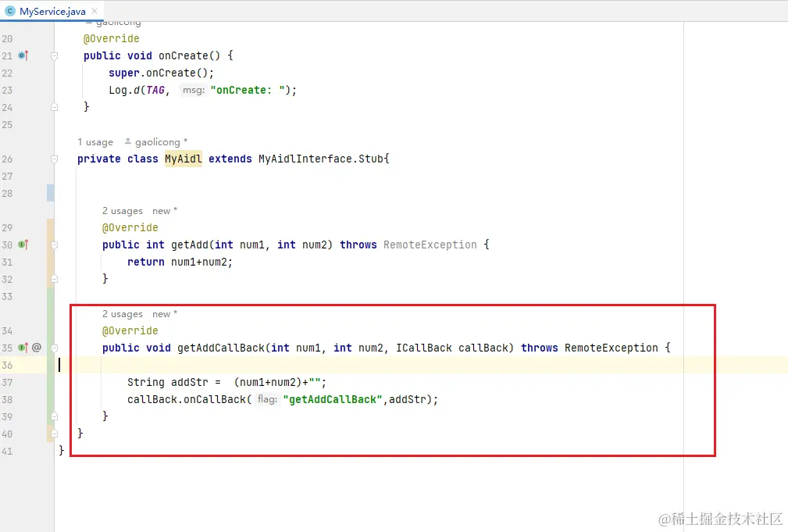This screenshot has height=532, width=788.
Task: Click the onCreate method name on line 21
Action: pyautogui.click(x=183, y=55)
